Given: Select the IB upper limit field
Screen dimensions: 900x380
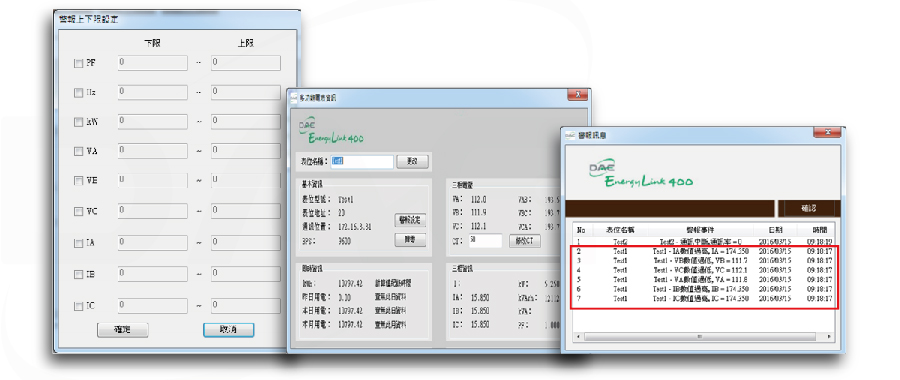Looking at the screenshot, I should (246, 274).
